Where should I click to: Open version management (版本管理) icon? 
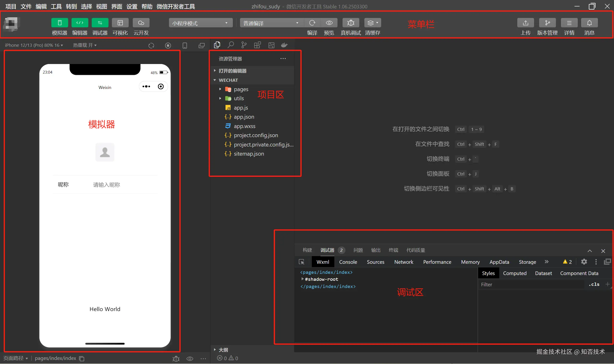coord(547,23)
